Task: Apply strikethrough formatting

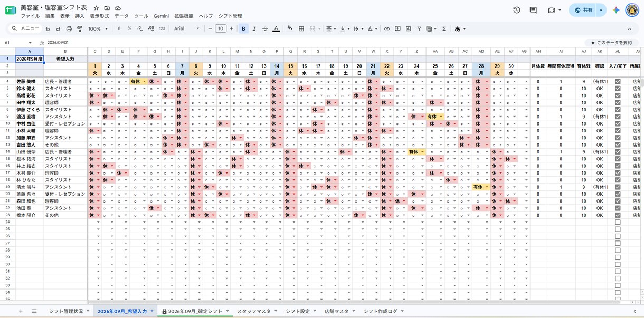Action: 265,29
